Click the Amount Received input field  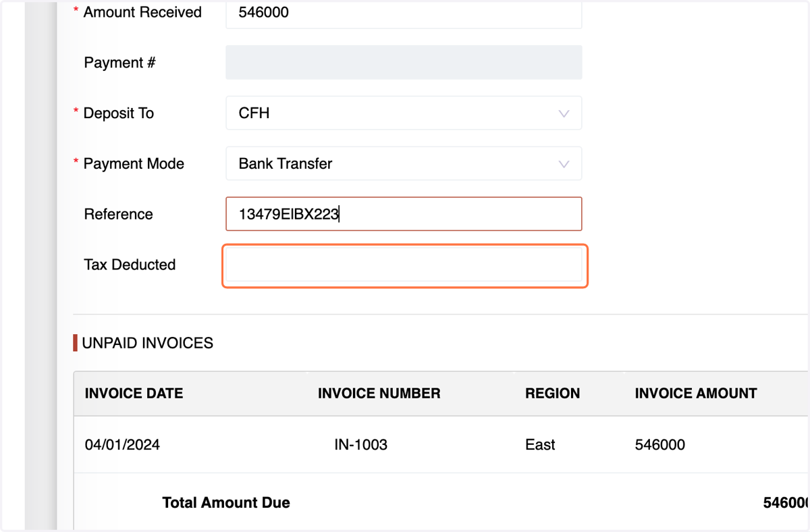click(404, 14)
